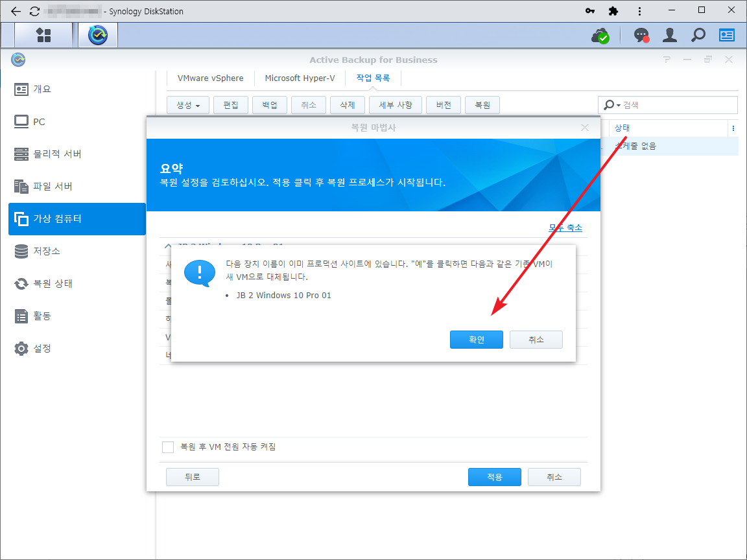Collapse the JB 2 Windows section chevron

(168, 246)
